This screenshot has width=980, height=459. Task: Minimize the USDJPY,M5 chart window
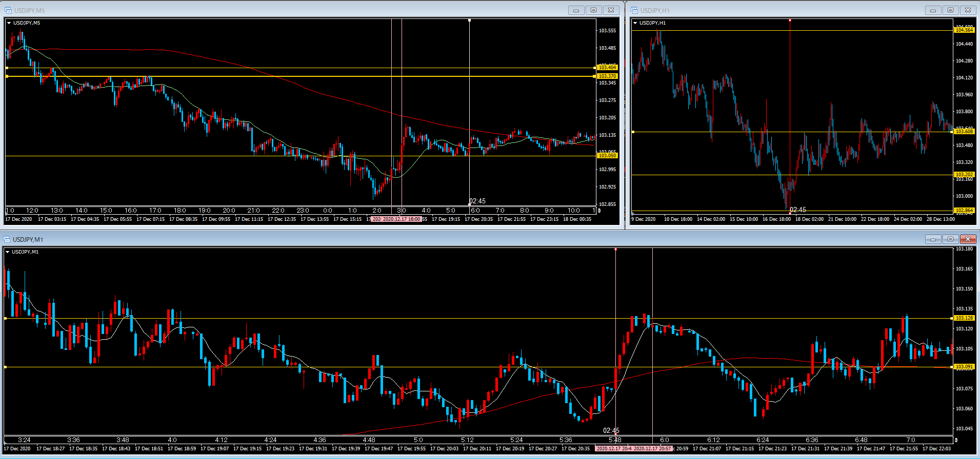[576, 10]
